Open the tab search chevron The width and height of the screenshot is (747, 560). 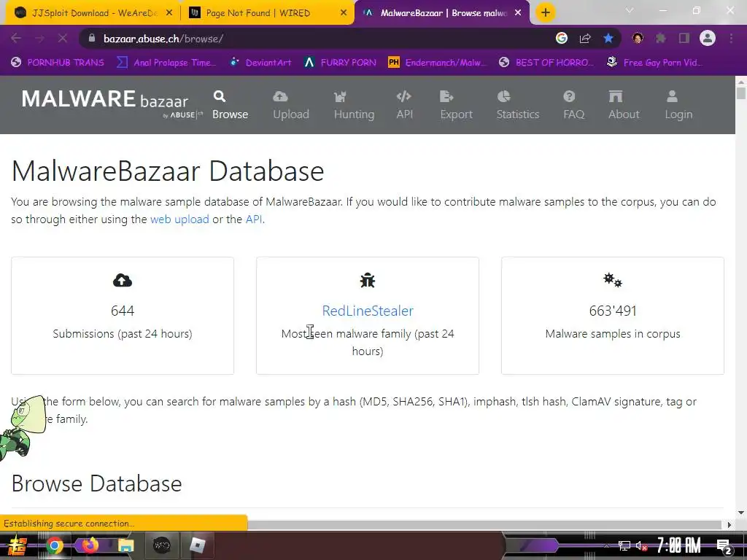point(630,10)
